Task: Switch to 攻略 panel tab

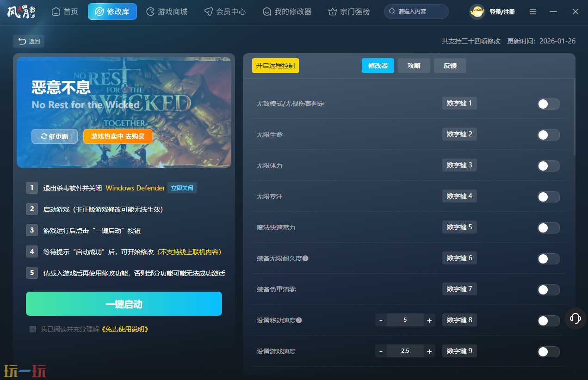Action: coord(414,66)
